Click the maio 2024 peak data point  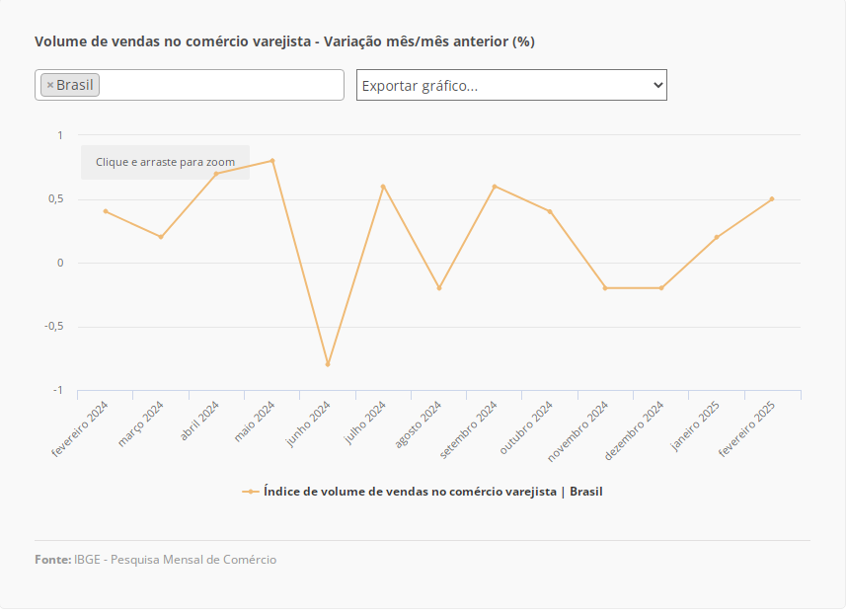pyautogui.click(x=272, y=161)
